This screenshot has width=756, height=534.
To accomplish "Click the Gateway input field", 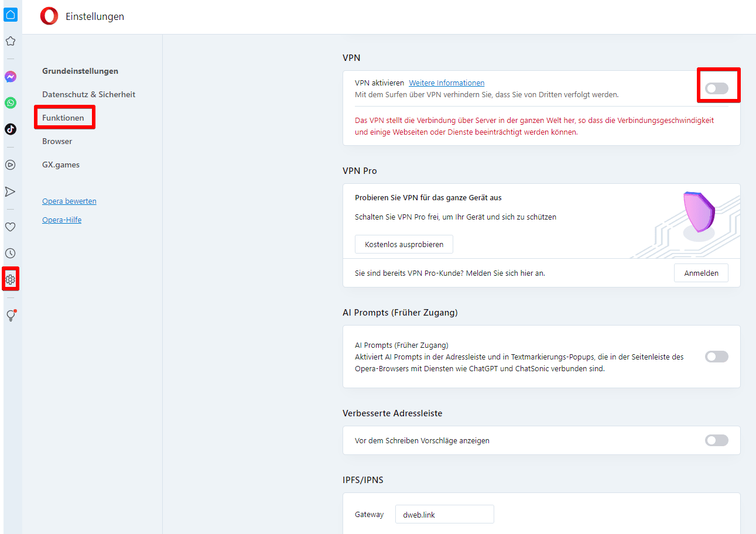I will (x=444, y=515).
